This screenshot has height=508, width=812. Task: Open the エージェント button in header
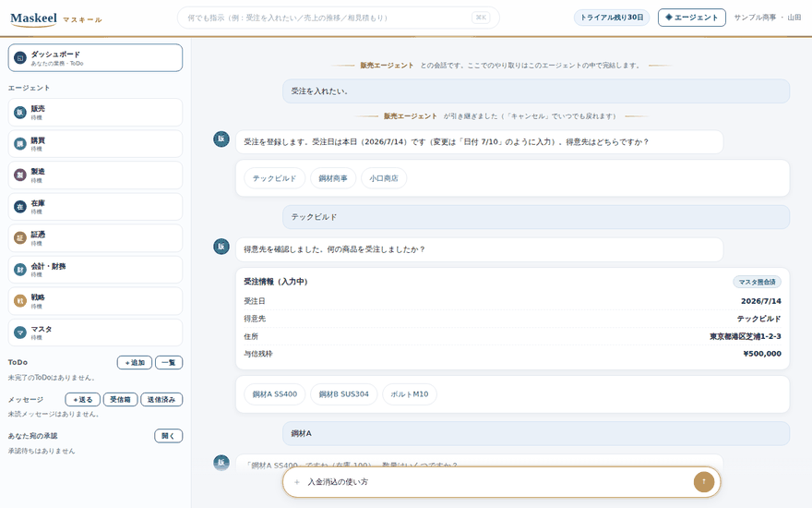coord(692,18)
